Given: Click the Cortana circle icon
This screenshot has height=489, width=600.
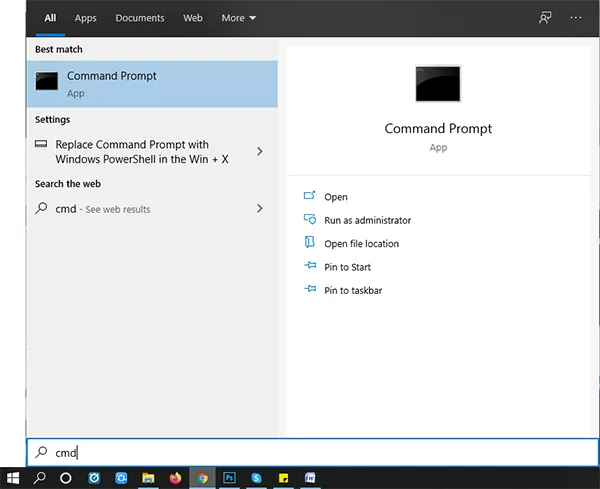Looking at the screenshot, I should [x=66, y=478].
